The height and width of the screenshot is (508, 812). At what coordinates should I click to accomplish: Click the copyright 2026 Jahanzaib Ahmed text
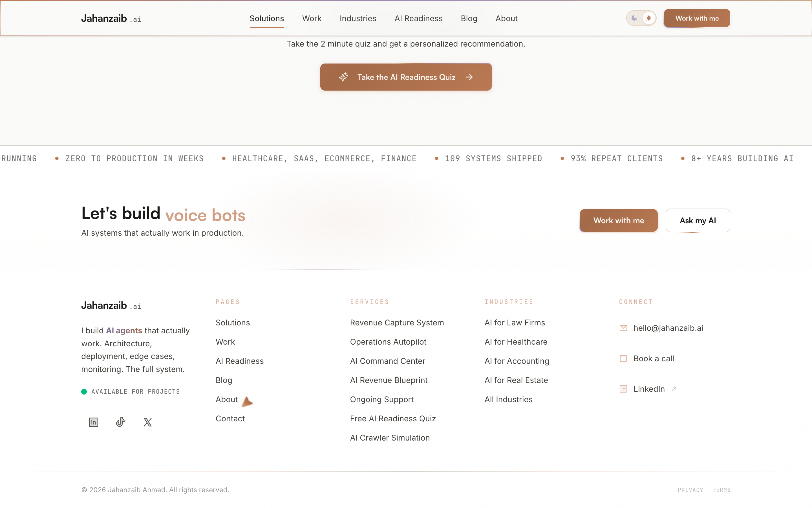point(155,490)
